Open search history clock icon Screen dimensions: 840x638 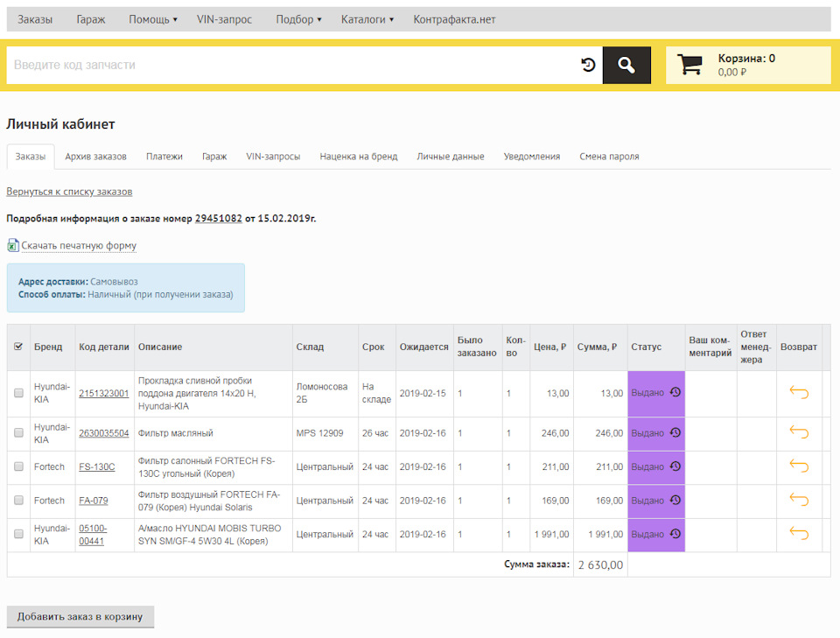click(588, 65)
